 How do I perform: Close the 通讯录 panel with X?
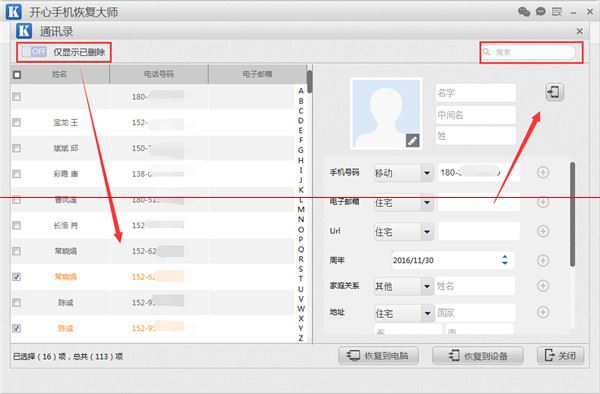coord(580,31)
